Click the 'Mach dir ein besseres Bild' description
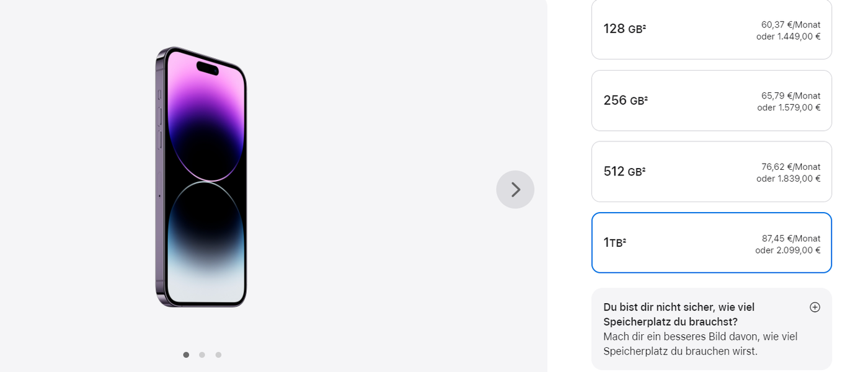Image resolution: width=868 pixels, height=372 pixels. click(700, 344)
